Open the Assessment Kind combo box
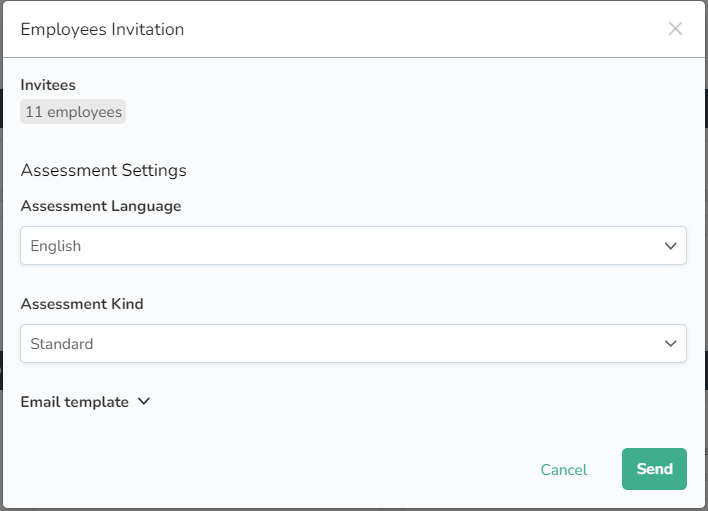 353,343
